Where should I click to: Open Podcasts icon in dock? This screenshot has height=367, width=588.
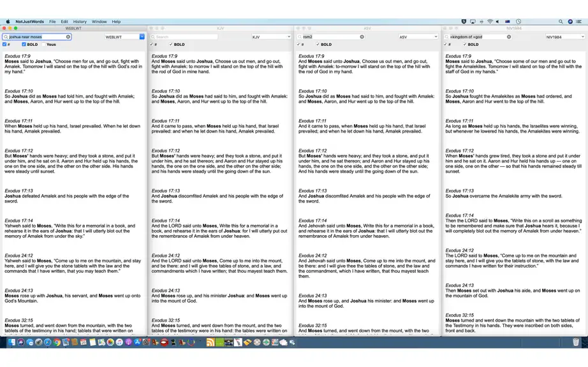[x=128, y=342]
